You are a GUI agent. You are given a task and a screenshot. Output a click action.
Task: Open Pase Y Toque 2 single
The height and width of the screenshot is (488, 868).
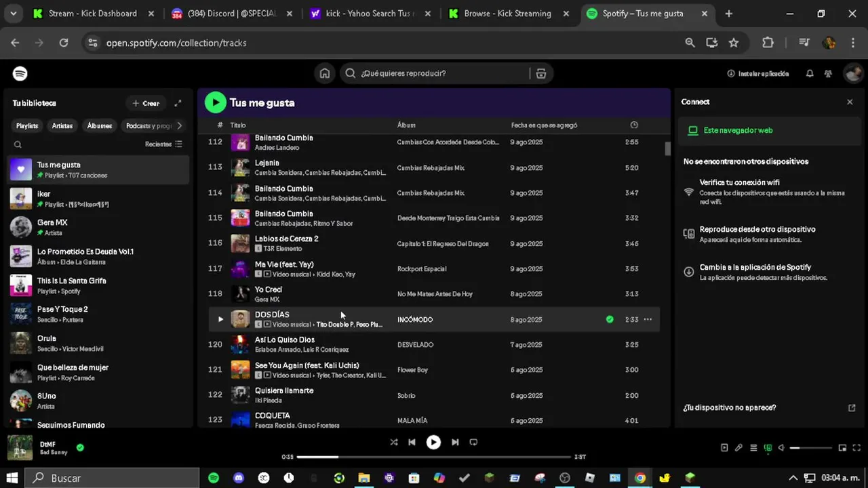pos(98,314)
